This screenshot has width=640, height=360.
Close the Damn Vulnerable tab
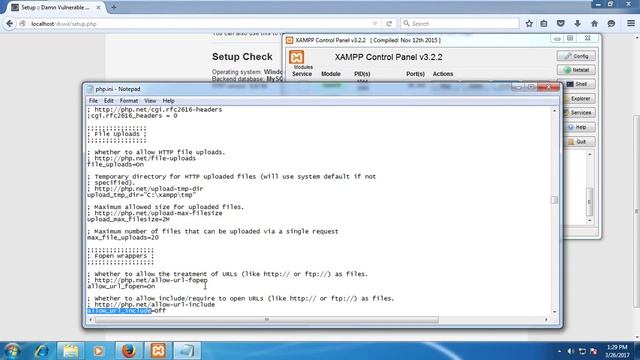(99, 7)
